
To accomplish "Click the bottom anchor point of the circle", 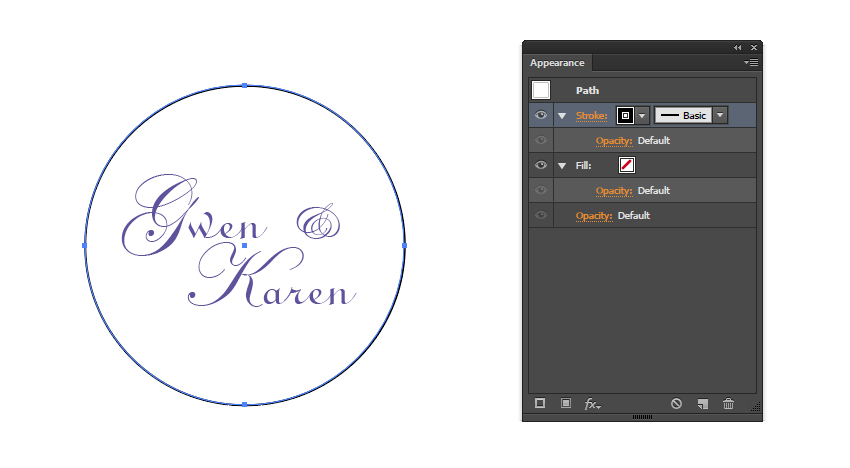I will coord(245,405).
